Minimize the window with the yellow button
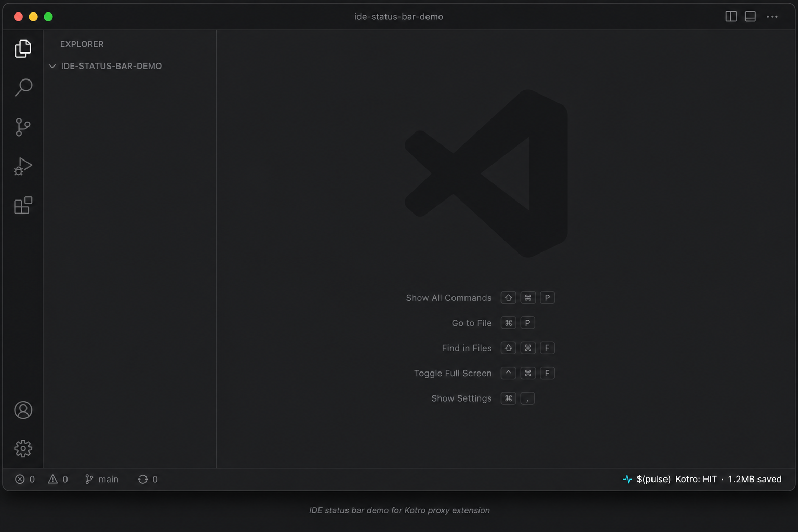 coord(33,17)
